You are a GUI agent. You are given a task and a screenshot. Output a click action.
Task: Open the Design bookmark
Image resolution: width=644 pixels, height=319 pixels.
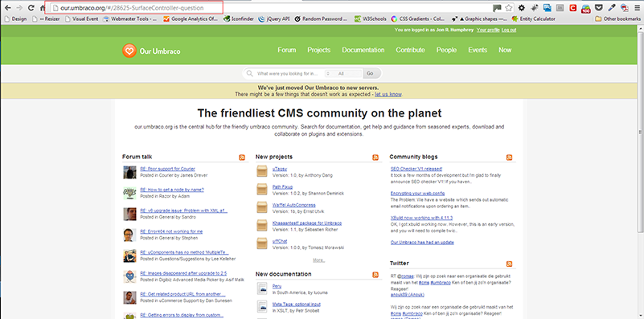click(15, 18)
